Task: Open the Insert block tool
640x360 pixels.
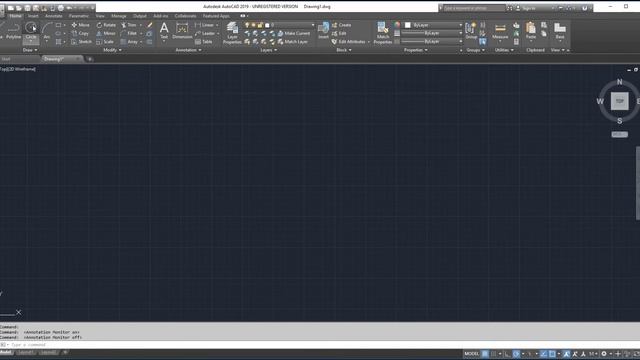Action: tap(323, 31)
